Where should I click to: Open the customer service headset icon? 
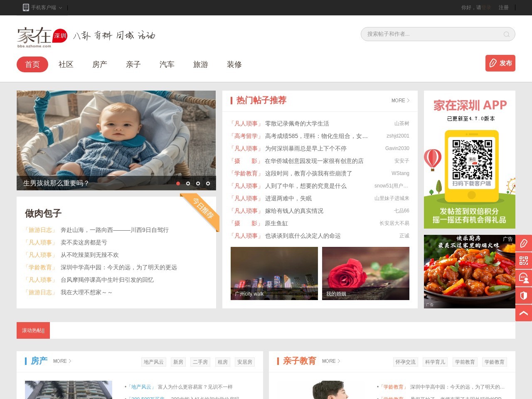tap(524, 278)
